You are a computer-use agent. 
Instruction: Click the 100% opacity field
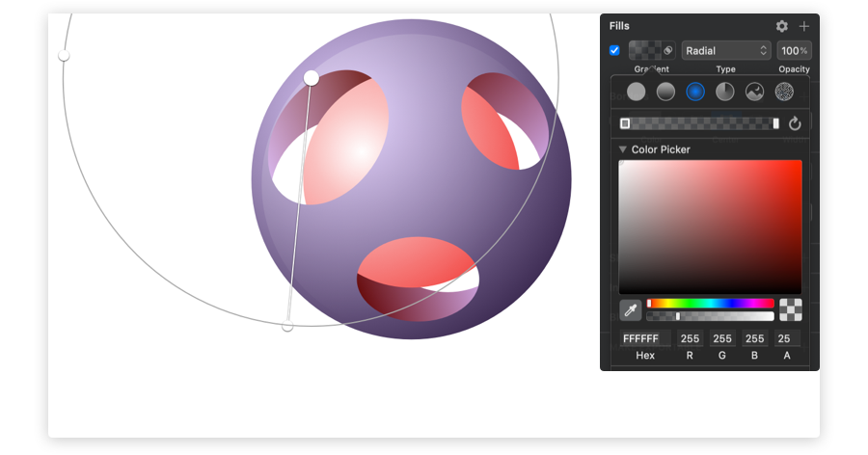[794, 50]
